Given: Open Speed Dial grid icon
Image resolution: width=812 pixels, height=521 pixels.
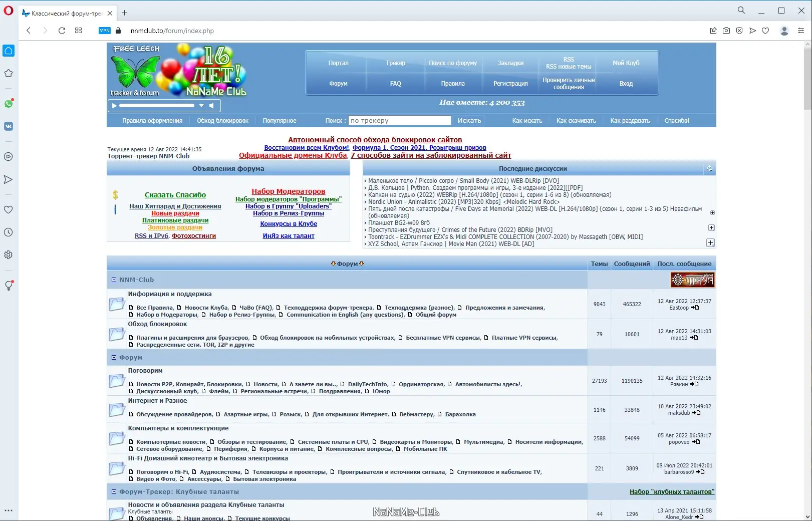Looking at the screenshot, I should [79, 31].
